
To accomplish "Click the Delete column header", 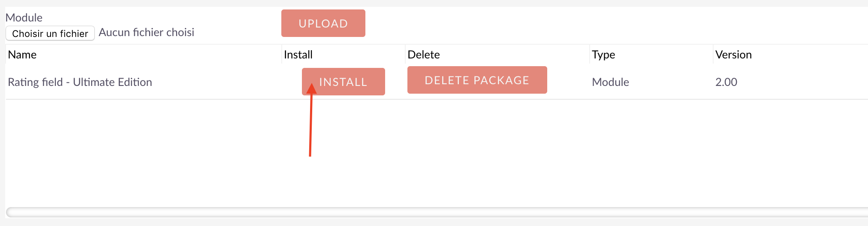I will (424, 55).
